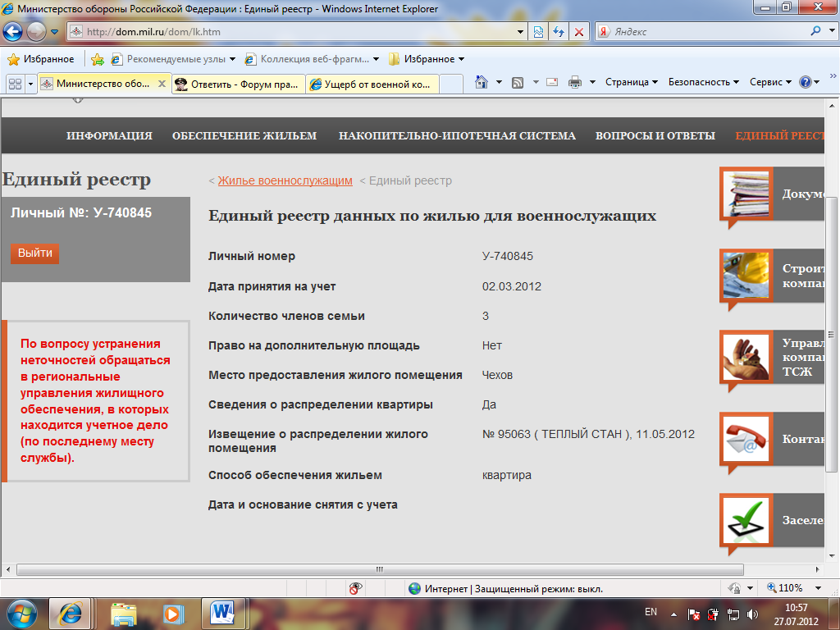Click the printer icon in toolbar

[x=575, y=82]
